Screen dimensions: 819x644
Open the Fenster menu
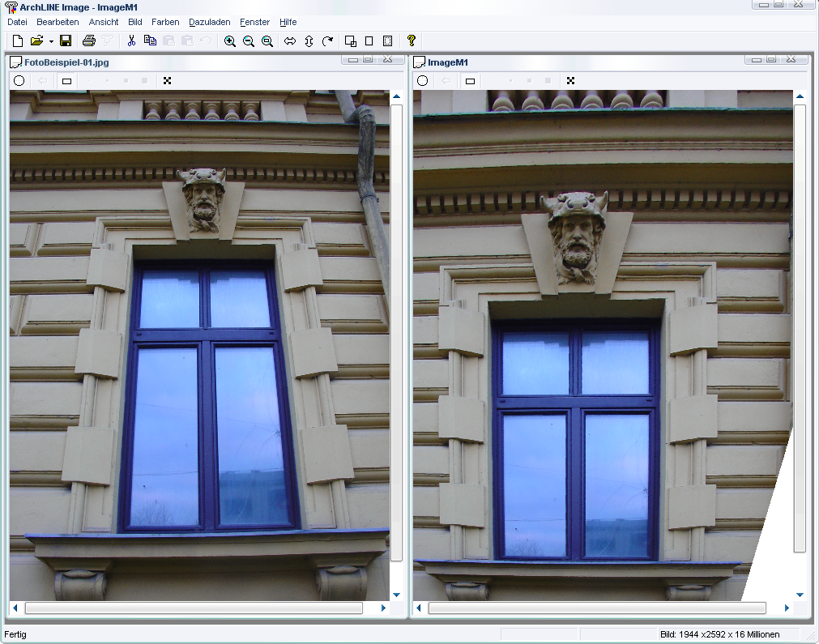(x=255, y=22)
